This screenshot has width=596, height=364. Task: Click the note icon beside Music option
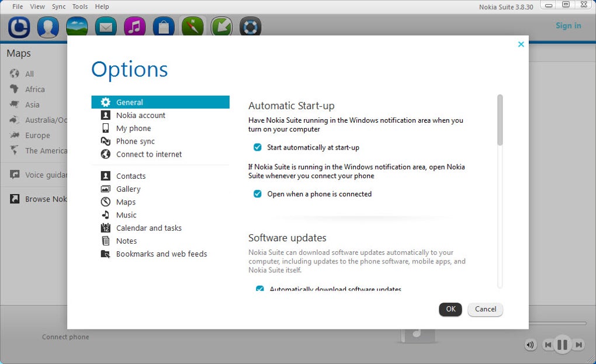click(x=105, y=214)
